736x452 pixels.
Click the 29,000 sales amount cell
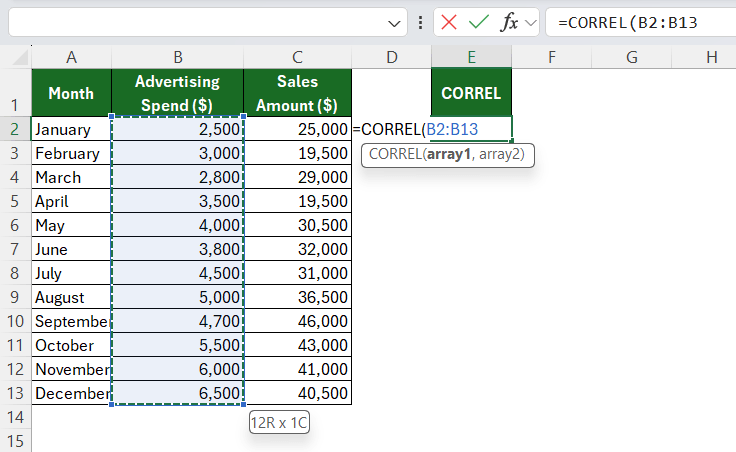(297, 177)
